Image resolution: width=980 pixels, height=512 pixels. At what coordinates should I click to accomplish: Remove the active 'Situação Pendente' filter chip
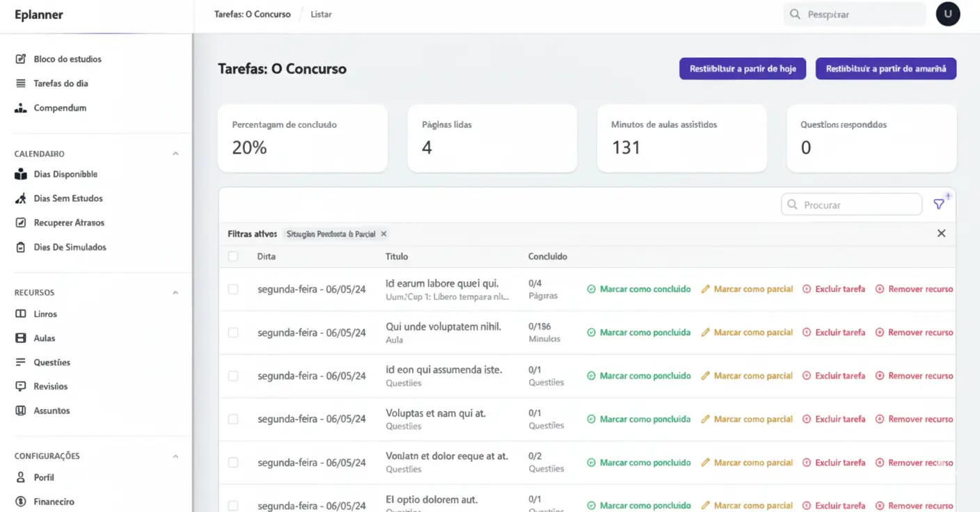coord(384,234)
